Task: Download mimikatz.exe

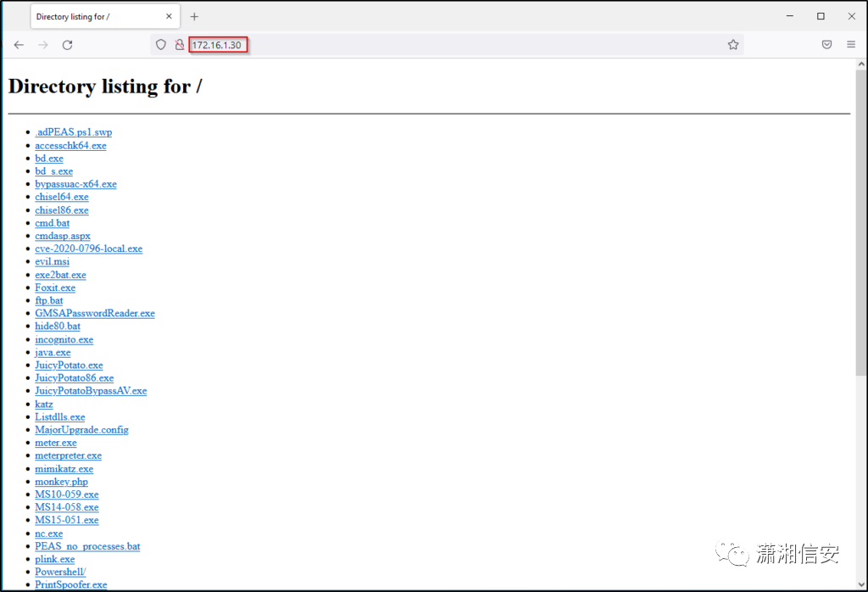Action: (x=64, y=468)
